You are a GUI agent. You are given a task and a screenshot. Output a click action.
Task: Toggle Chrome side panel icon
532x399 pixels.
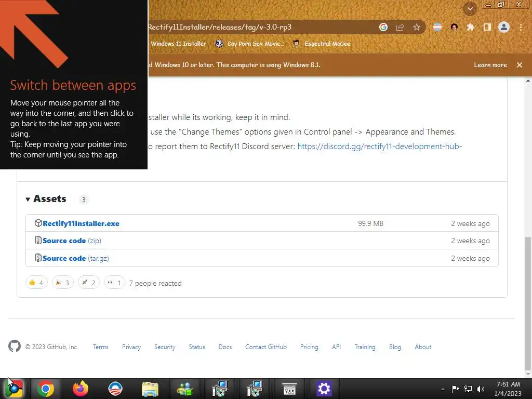[487, 27]
